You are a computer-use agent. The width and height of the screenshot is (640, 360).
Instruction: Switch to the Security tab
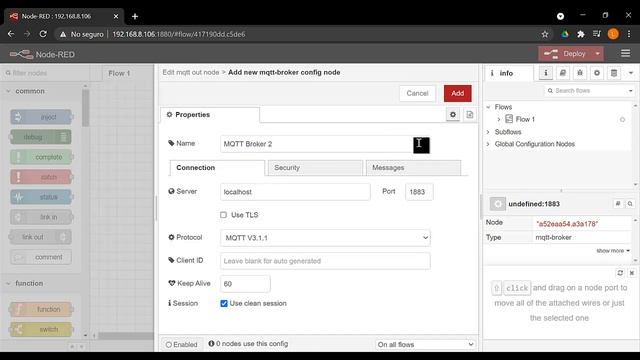point(315,168)
